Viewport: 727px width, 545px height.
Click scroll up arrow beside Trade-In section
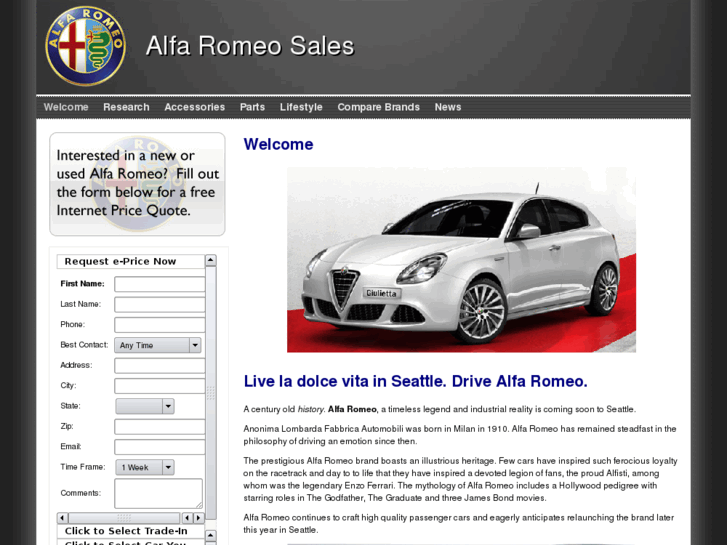pos(210,536)
